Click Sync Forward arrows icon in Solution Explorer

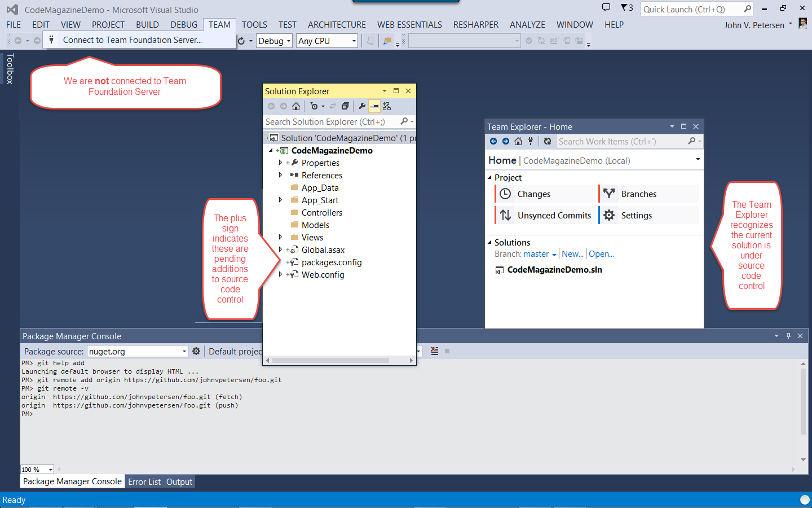click(333, 106)
